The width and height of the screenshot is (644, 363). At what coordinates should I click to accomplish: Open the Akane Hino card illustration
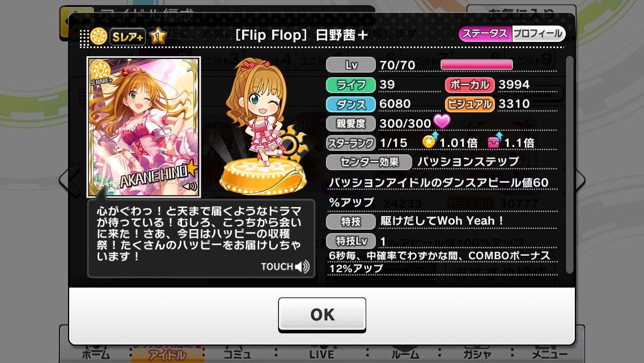click(x=144, y=126)
